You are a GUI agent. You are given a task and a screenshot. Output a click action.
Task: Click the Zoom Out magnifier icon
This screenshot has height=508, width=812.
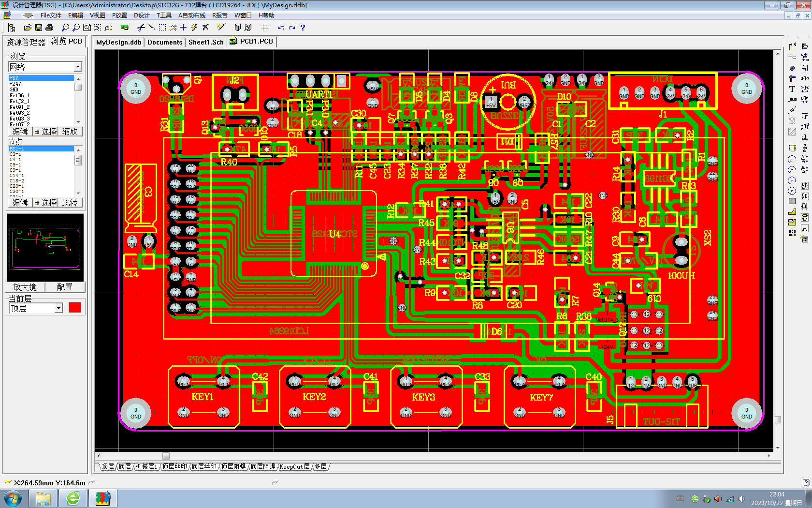76,28
